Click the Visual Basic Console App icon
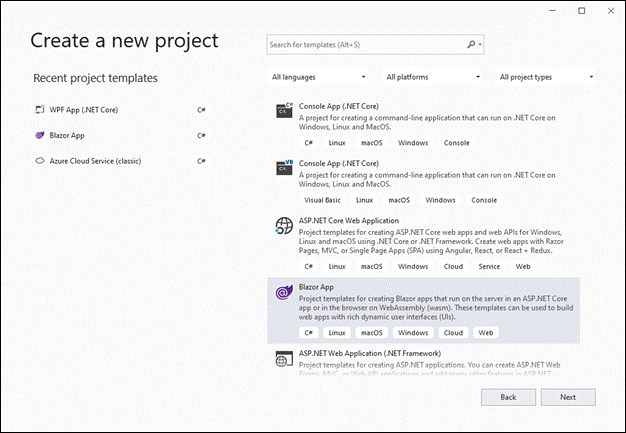This screenshot has width=626, height=433. [x=284, y=168]
